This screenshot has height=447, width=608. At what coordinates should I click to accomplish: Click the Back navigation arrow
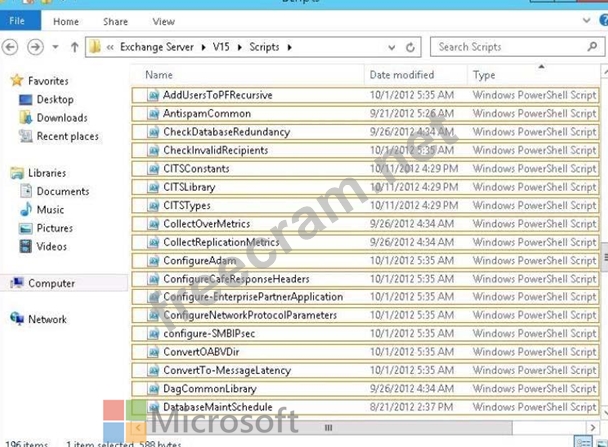click(x=10, y=47)
